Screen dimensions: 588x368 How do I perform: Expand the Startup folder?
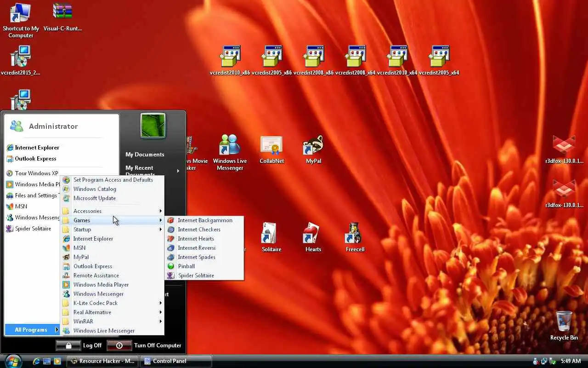pyautogui.click(x=113, y=230)
